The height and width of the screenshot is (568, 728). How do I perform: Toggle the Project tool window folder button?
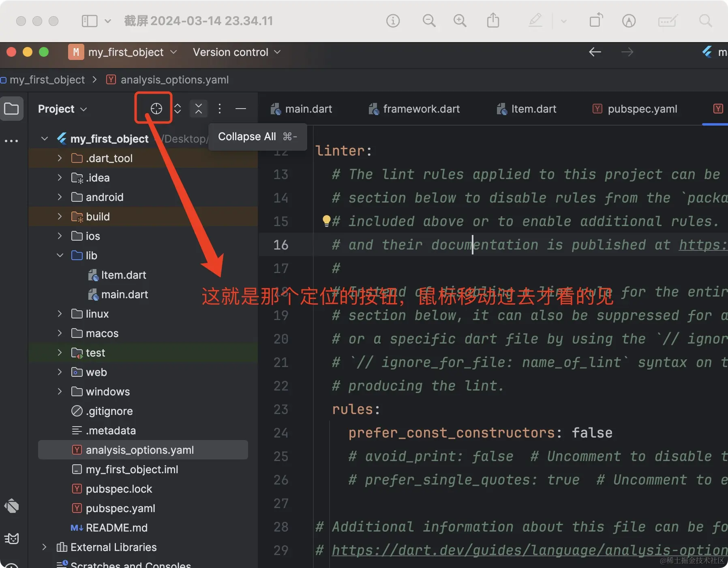[x=11, y=109]
